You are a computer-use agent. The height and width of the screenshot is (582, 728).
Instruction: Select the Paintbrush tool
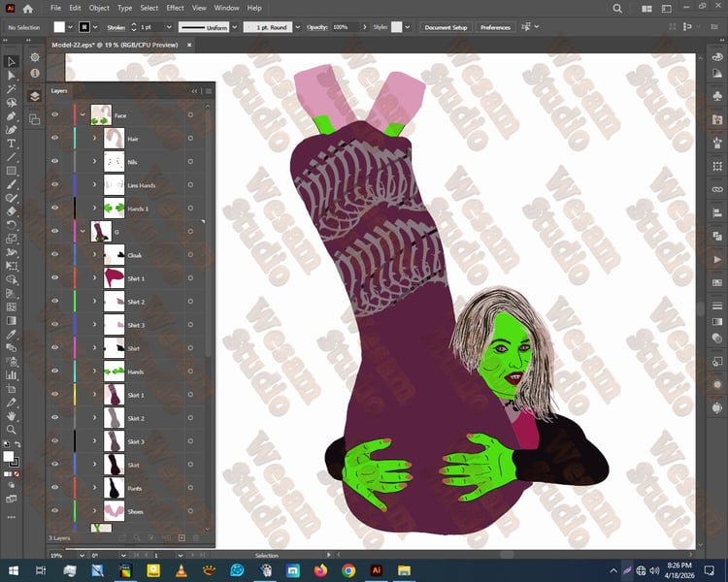click(x=11, y=184)
